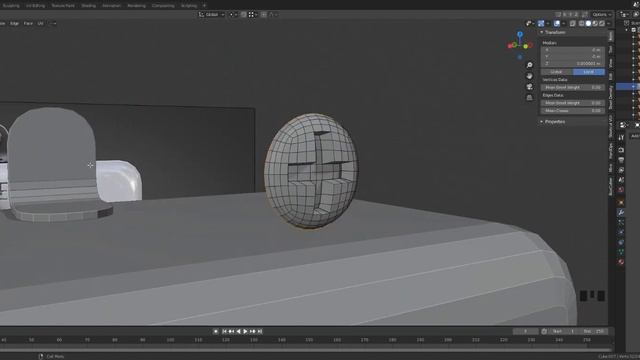Open Modifier properties wrench icon
This screenshot has height=360, width=640.
coord(621,212)
